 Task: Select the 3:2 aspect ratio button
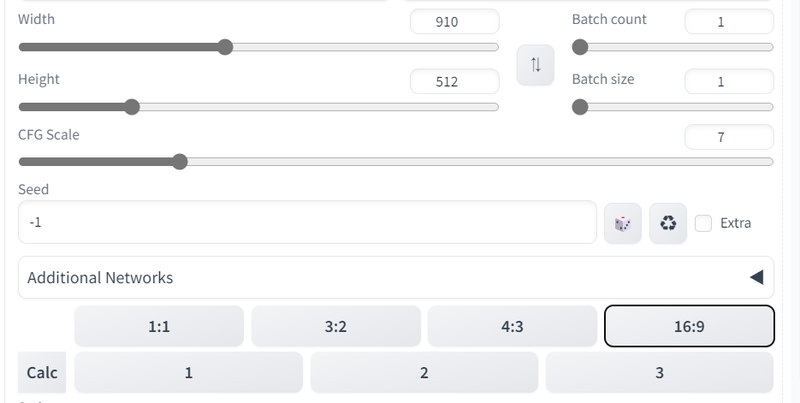coord(336,326)
